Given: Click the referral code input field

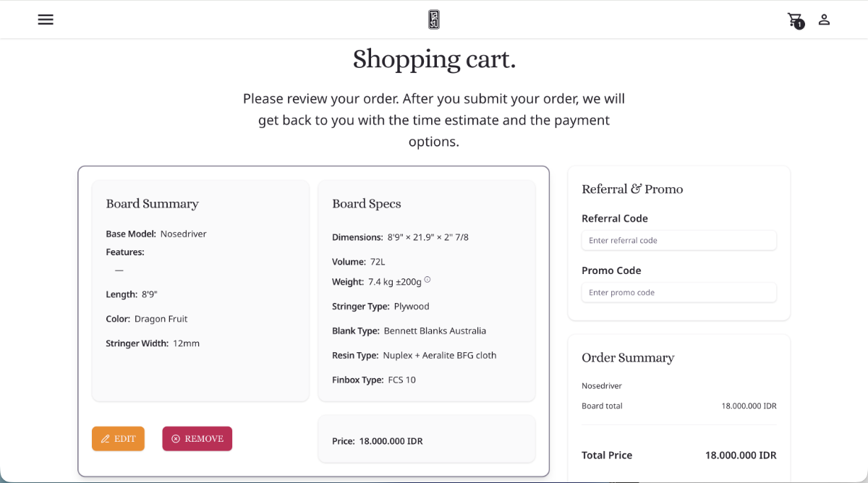Looking at the screenshot, I should (x=678, y=240).
